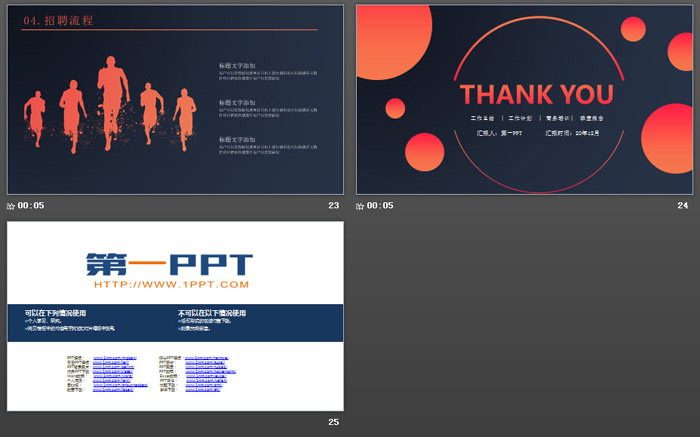700x437 pixels.
Task: Click slide number 23 label
Action: [x=334, y=206]
